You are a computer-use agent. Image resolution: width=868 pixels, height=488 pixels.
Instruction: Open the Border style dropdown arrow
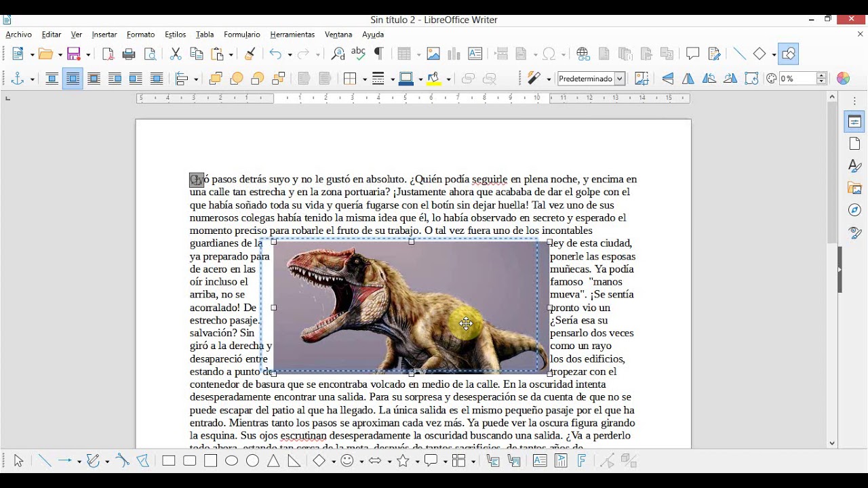[393, 79]
